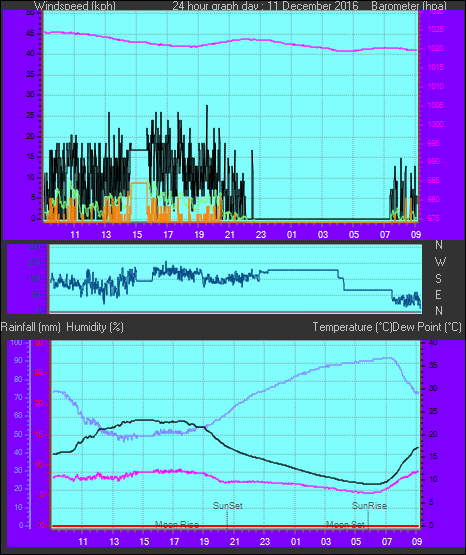Click the 'Temperature (°C)' label

click(352, 327)
